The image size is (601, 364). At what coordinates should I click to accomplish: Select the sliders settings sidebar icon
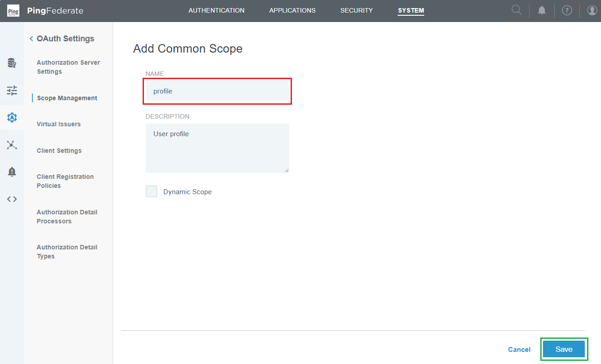click(12, 90)
